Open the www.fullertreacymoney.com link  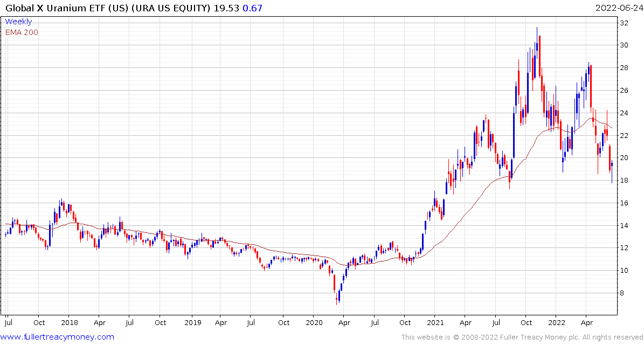point(57,337)
